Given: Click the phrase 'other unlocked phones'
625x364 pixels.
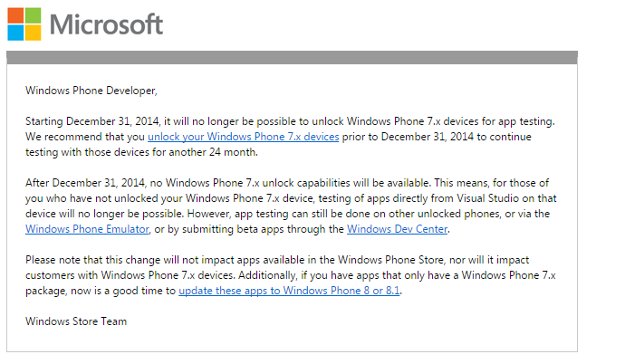Looking at the screenshot, I should click(x=445, y=214).
